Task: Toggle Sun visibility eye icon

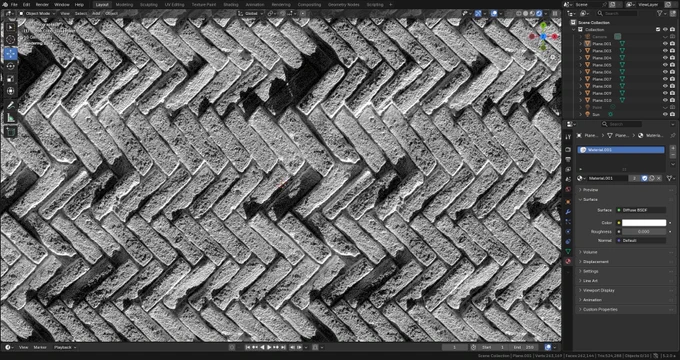Action: 665,115
